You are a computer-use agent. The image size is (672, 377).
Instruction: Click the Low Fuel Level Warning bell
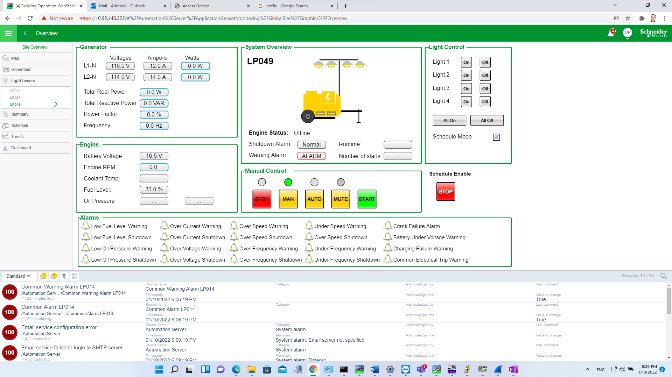click(x=86, y=225)
